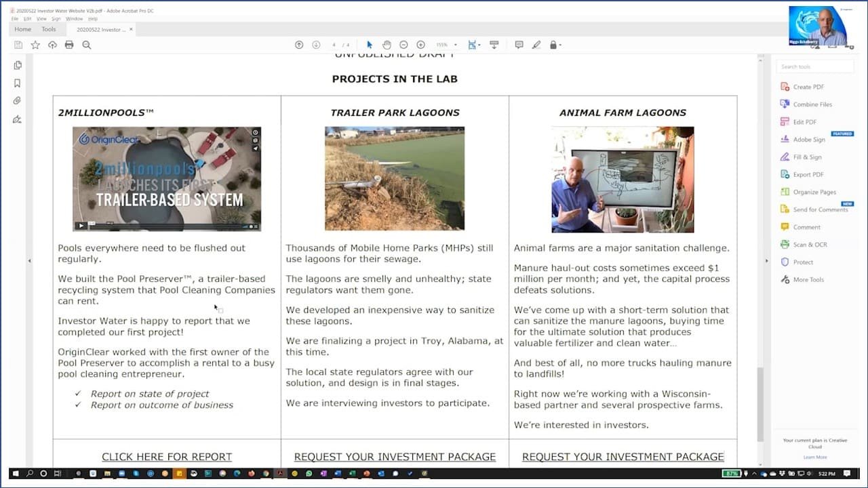This screenshot has width=868, height=488.
Task: Open the page thumbnails panel icon
Action: click(18, 65)
